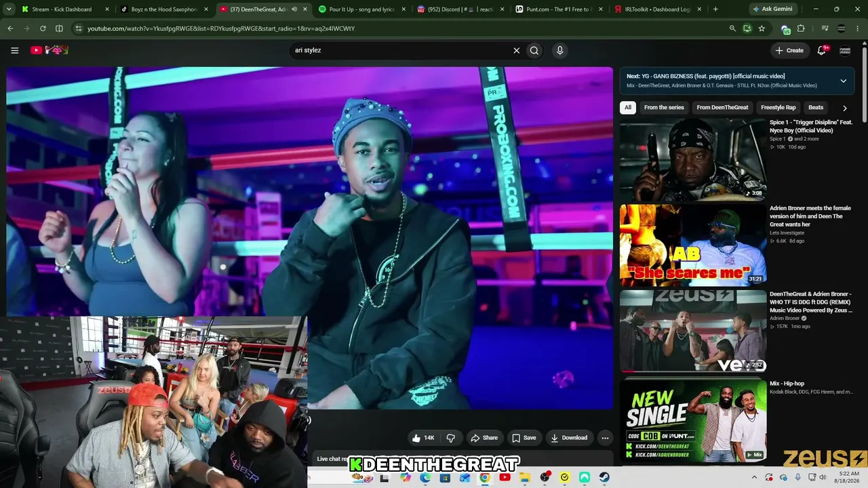
Task: Show hidden system tray icons
Action: [x=754, y=478]
